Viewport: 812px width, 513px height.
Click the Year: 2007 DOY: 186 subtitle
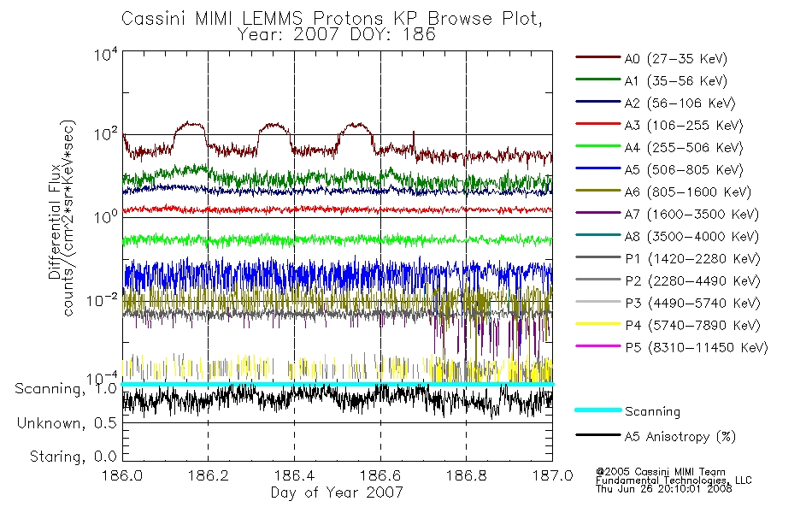[337, 35]
